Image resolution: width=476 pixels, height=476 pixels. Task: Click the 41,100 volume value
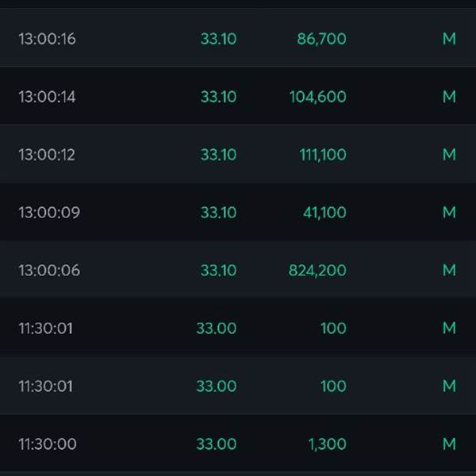tap(324, 212)
